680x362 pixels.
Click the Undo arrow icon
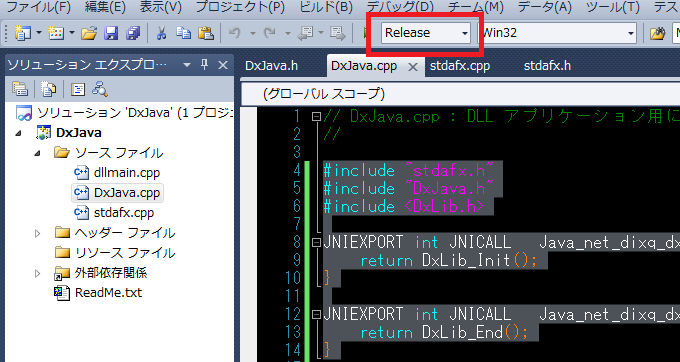235,33
